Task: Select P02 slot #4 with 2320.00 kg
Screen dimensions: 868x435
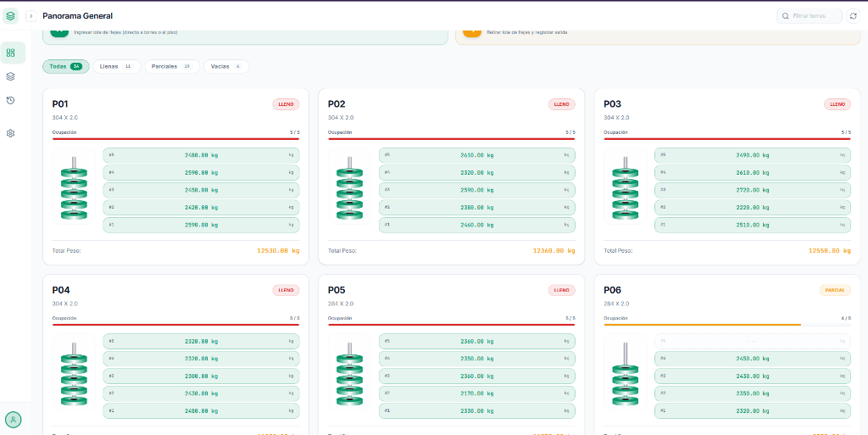Action: [477, 173]
